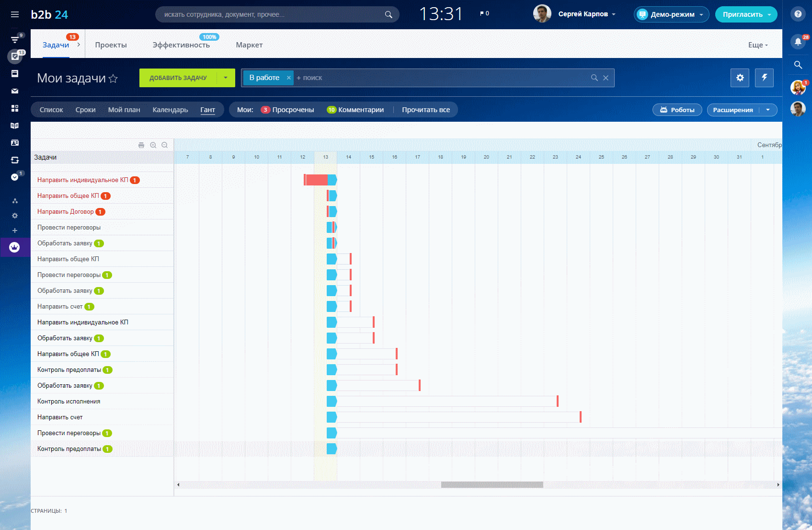Zoom in the Gantt chart
812x530 pixels.
point(153,145)
